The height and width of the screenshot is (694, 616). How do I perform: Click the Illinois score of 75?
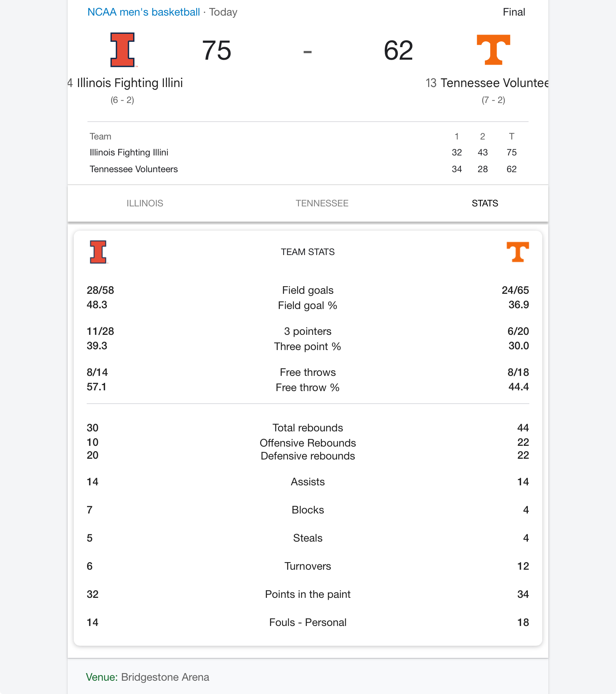[216, 51]
